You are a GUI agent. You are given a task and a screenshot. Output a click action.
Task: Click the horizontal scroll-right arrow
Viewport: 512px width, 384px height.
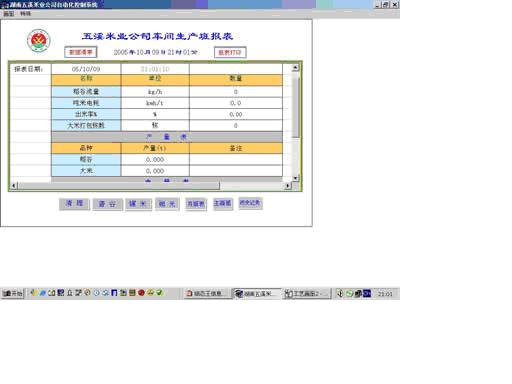pyautogui.click(x=288, y=186)
